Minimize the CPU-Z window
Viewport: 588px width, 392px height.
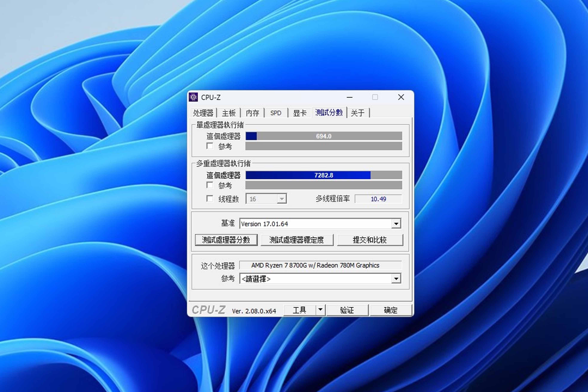(350, 97)
